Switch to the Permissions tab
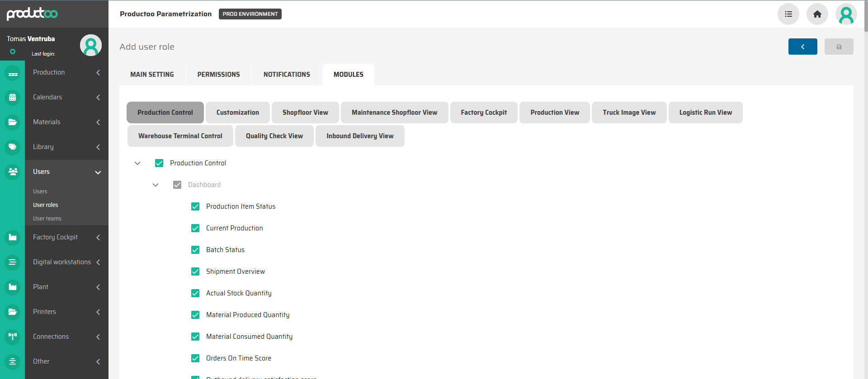Image resolution: width=868 pixels, height=379 pixels. [218, 75]
